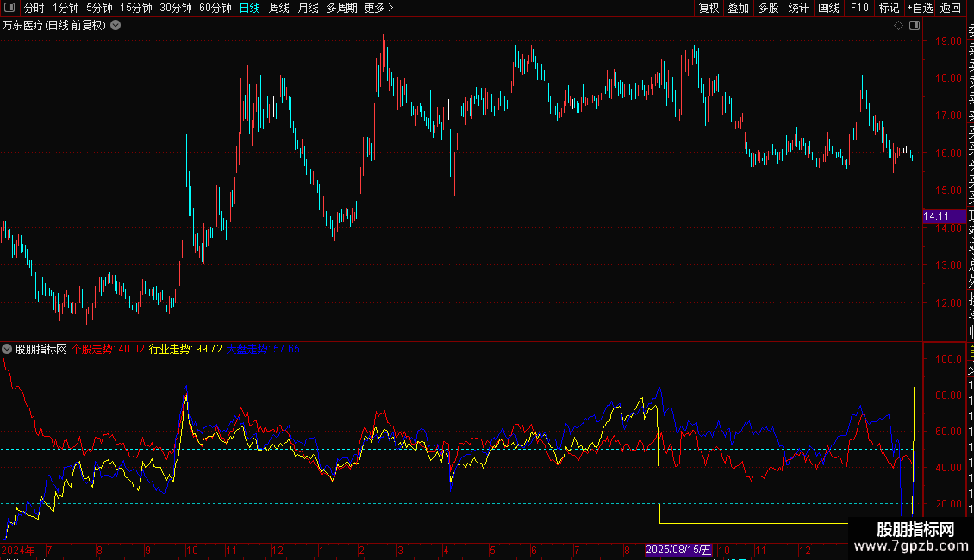The width and height of the screenshot is (974, 560).
Task: Click the 复权 button
Action: click(709, 8)
